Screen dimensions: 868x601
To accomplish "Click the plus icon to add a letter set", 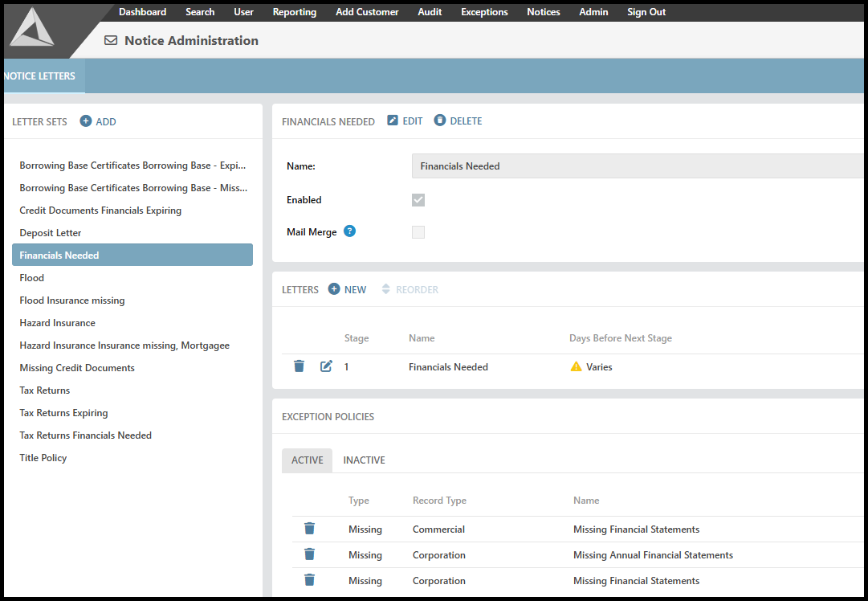I will pyautogui.click(x=86, y=121).
